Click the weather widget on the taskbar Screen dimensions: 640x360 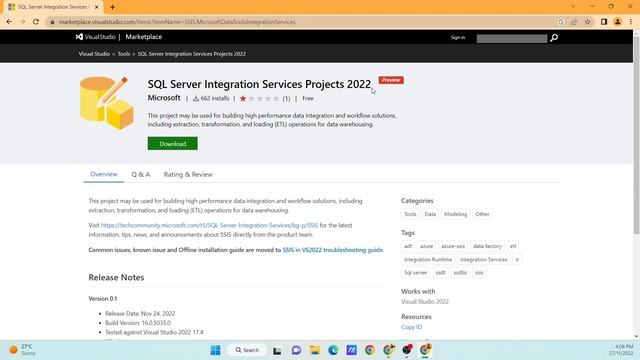click(x=23, y=350)
